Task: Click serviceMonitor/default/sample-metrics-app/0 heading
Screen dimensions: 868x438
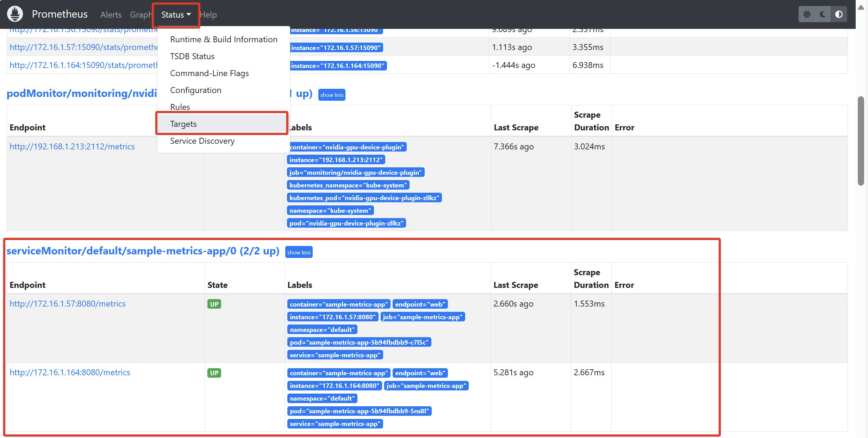Action: [x=143, y=251]
